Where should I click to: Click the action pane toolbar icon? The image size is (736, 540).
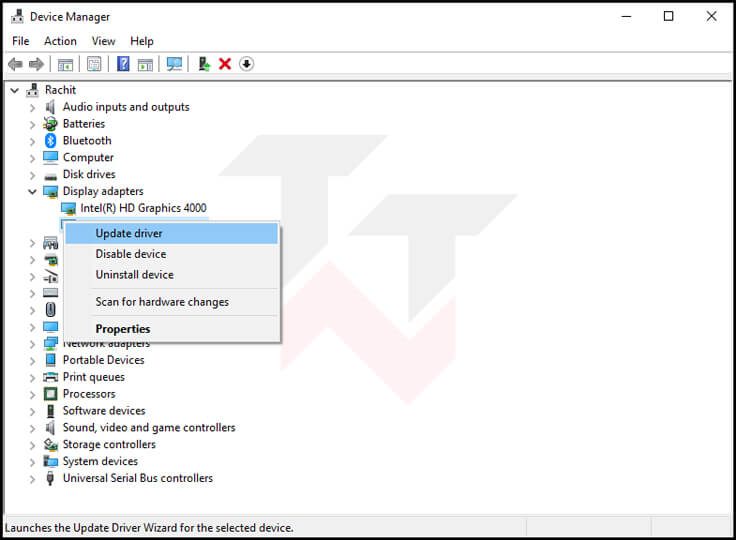145,64
